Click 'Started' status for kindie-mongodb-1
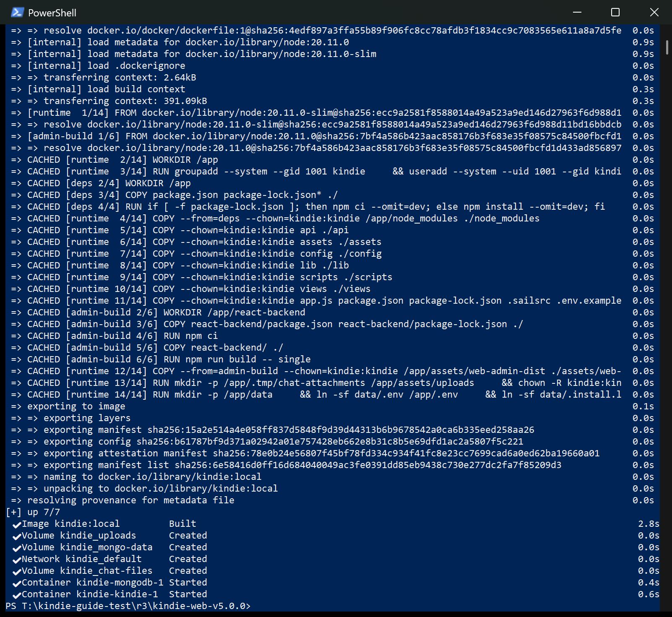Viewport: 672px width, 617px height. point(188,583)
